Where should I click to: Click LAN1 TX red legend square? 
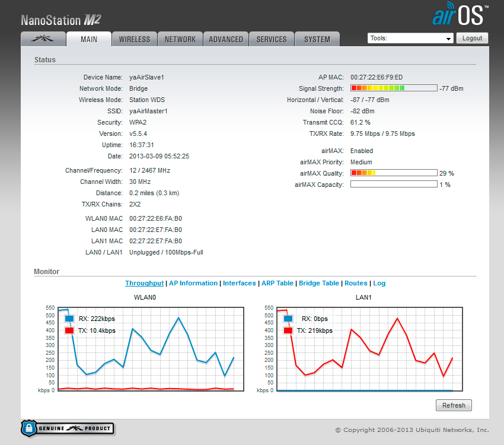288,330
